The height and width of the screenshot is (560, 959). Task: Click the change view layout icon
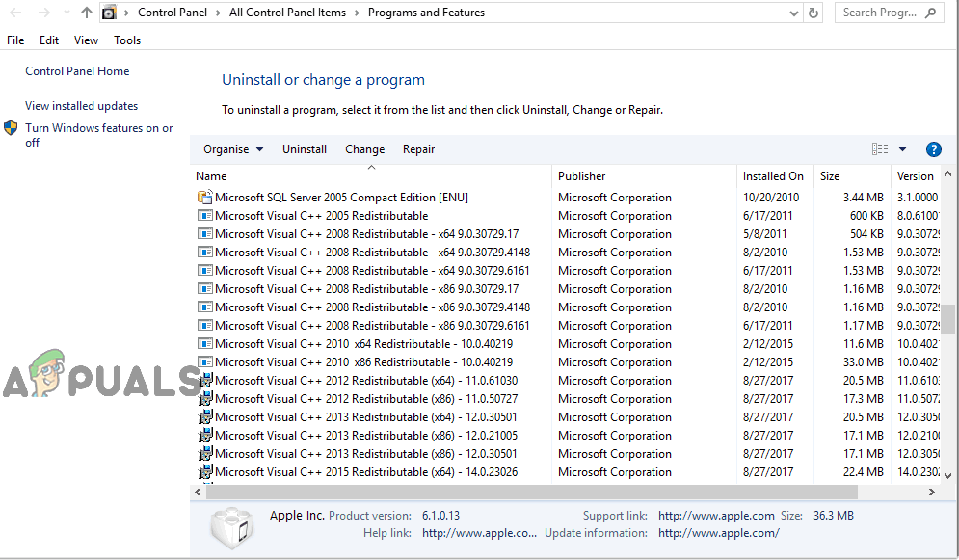(x=879, y=149)
